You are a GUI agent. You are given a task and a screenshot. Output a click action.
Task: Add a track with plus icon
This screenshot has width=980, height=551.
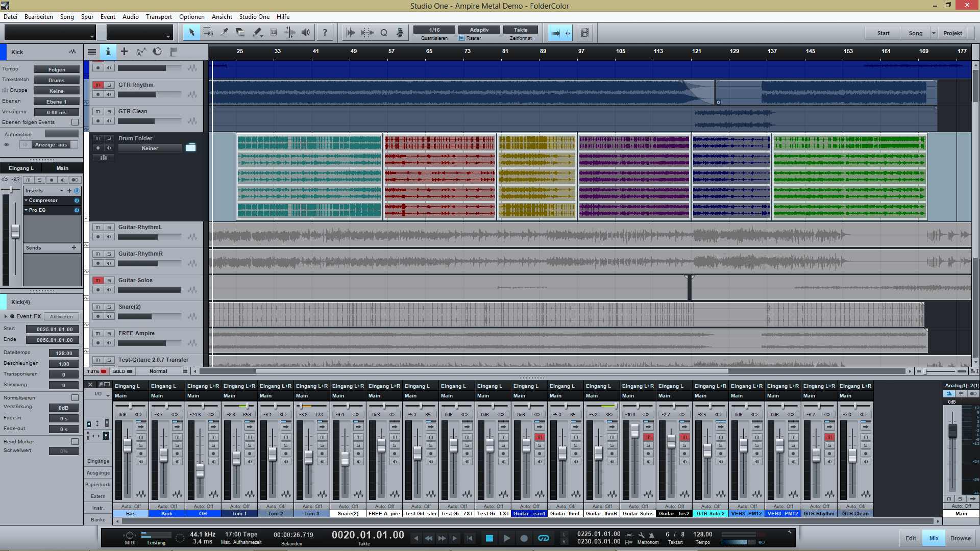pyautogui.click(x=124, y=52)
